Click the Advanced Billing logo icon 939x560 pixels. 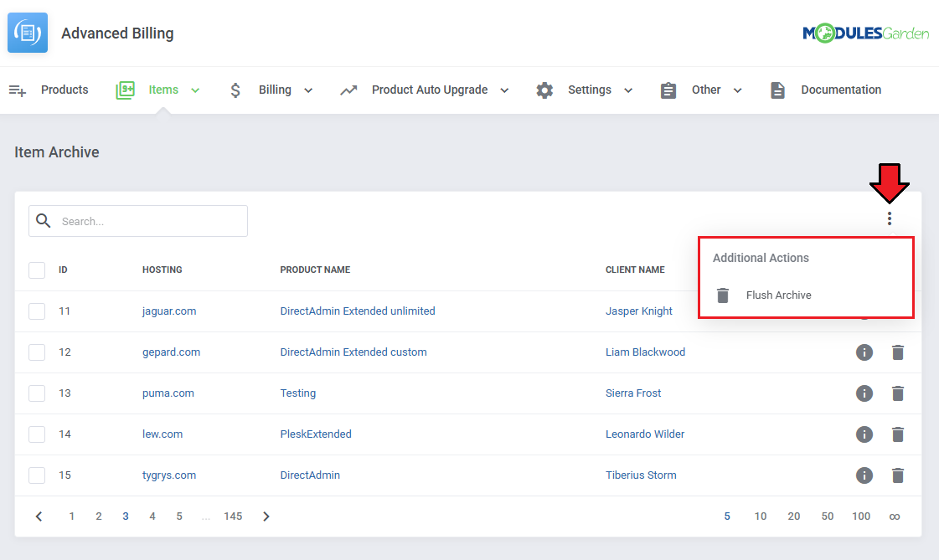28,33
